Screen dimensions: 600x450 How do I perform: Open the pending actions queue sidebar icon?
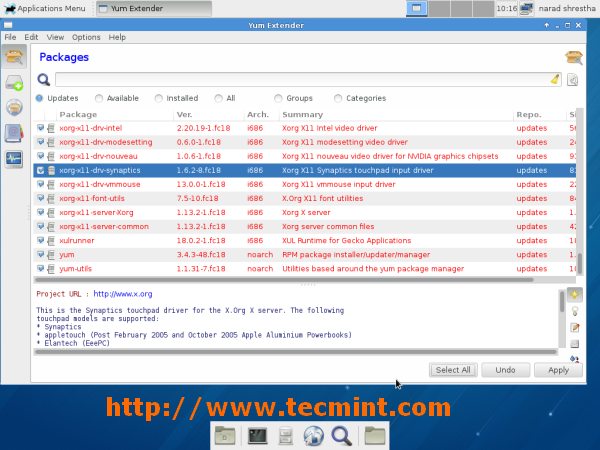pyautogui.click(x=14, y=82)
